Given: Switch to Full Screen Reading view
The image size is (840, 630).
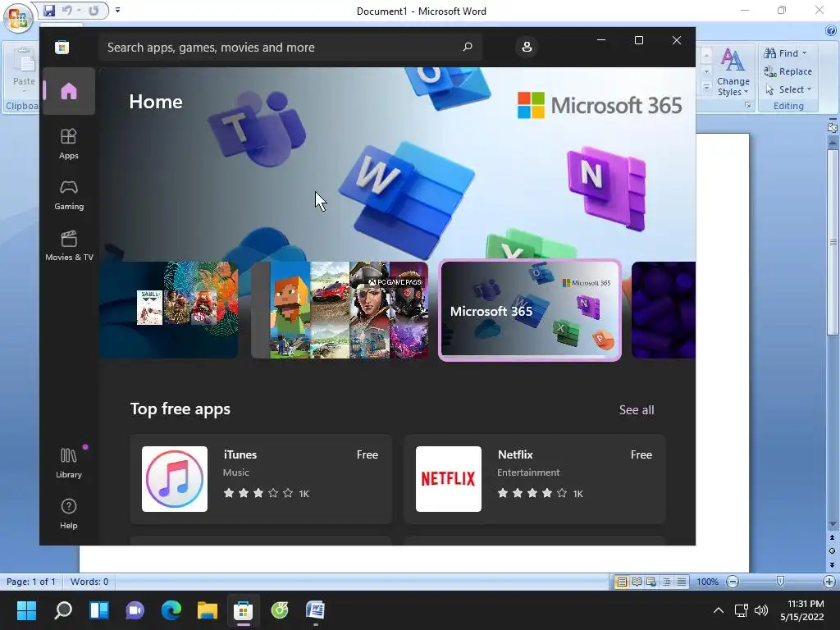Looking at the screenshot, I should 637,582.
